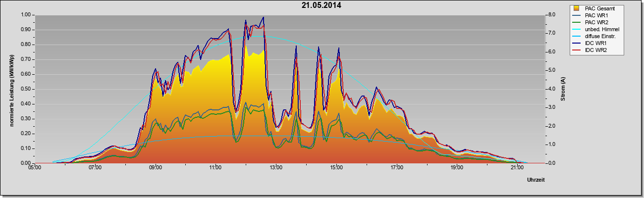Click the 21:00 time axis label
This screenshot has width=644, height=198.
(x=517, y=168)
